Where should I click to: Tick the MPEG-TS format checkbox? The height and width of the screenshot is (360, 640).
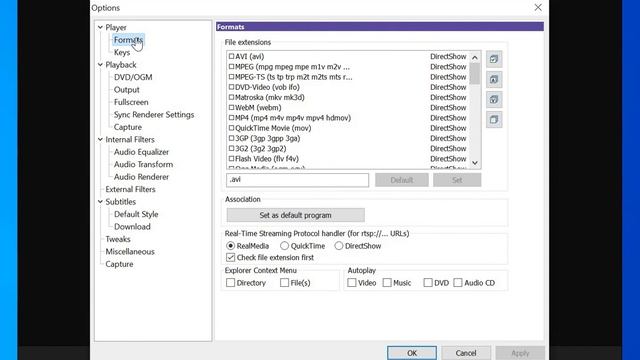231,77
